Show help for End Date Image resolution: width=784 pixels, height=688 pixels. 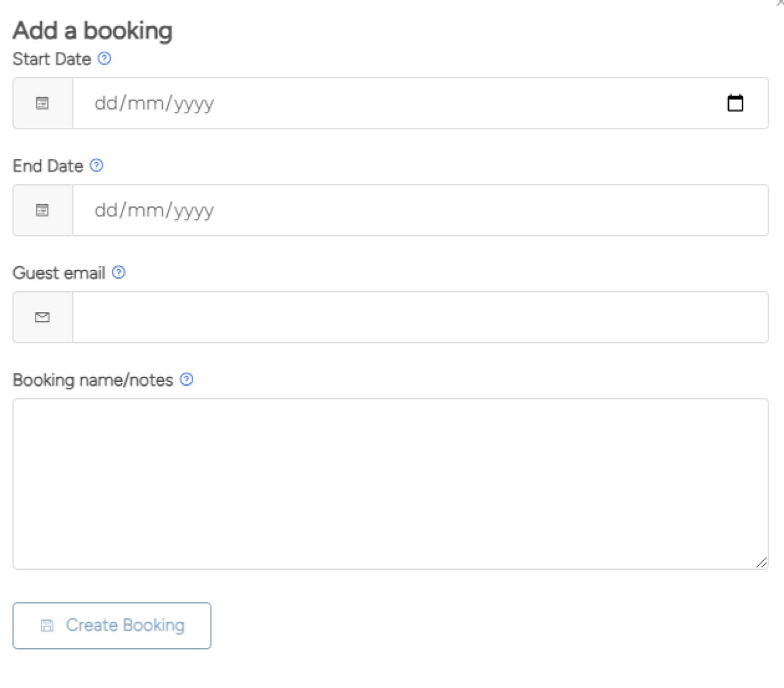[x=97, y=165]
